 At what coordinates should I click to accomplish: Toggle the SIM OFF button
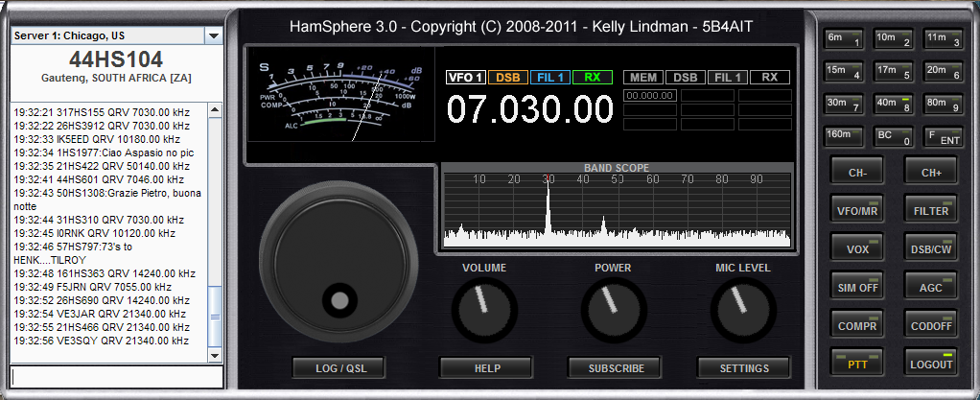[x=857, y=287]
